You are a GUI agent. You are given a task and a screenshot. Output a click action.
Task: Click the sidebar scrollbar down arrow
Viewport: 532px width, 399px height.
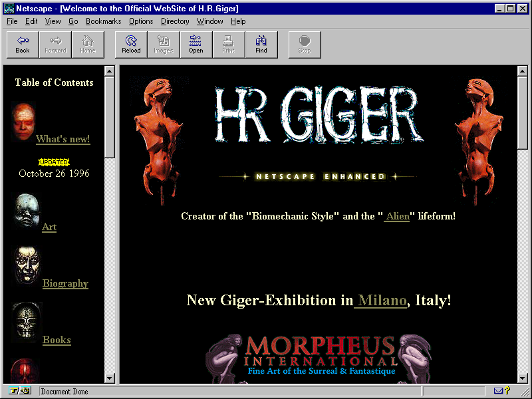(110, 378)
